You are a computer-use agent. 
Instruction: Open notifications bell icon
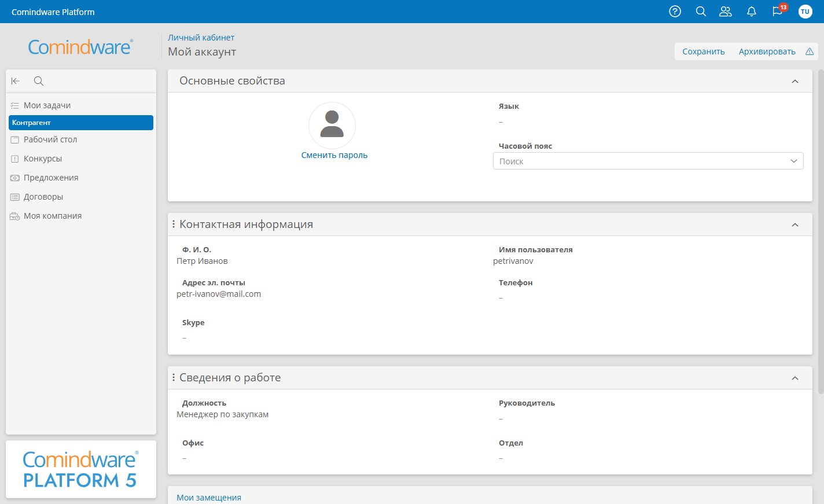pos(752,12)
